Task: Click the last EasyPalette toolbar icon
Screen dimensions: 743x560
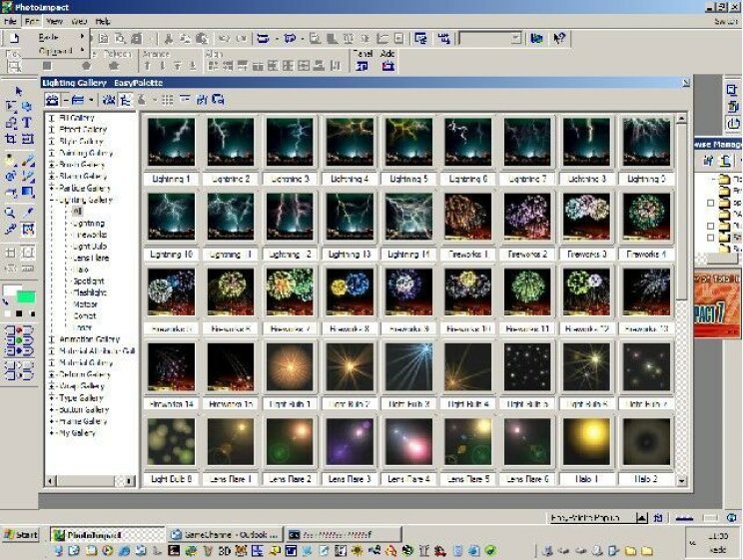Action: pyautogui.click(x=218, y=100)
